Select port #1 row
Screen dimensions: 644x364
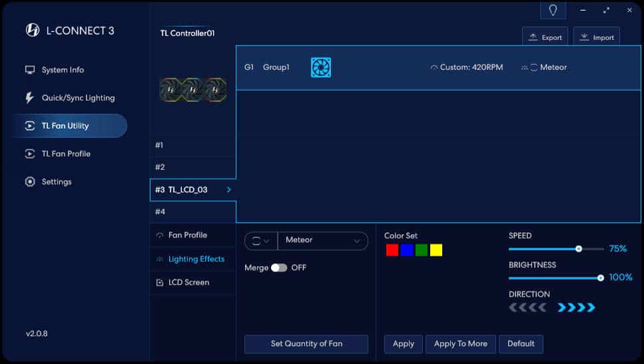click(192, 145)
